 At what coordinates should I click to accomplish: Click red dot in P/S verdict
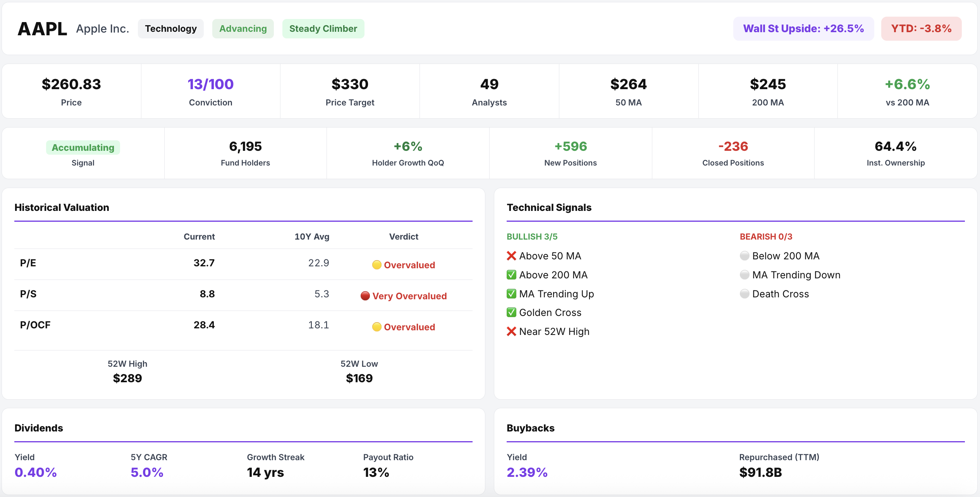click(x=365, y=296)
